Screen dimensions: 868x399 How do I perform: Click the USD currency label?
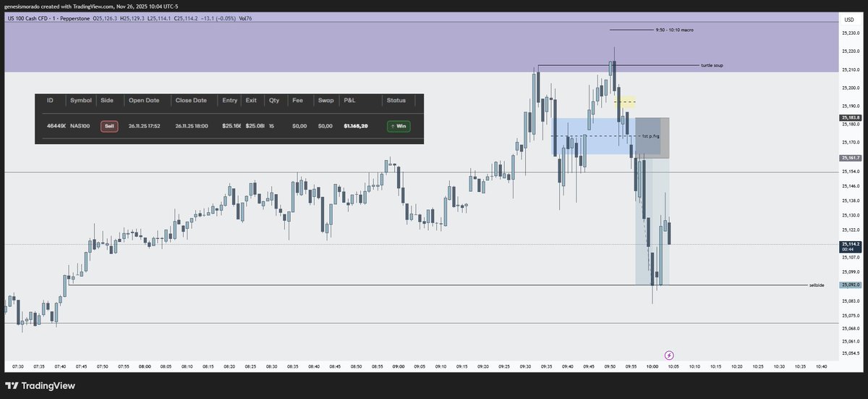tap(848, 20)
